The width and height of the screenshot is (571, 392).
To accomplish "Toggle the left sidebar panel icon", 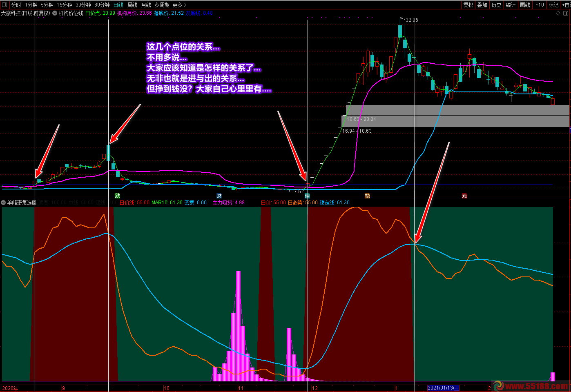I will click(5, 5).
